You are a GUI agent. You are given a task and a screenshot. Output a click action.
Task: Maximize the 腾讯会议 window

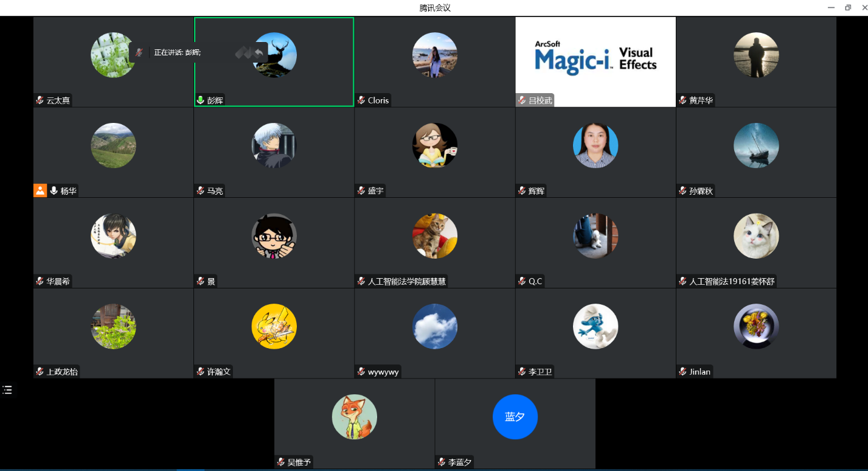pos(848,7)
